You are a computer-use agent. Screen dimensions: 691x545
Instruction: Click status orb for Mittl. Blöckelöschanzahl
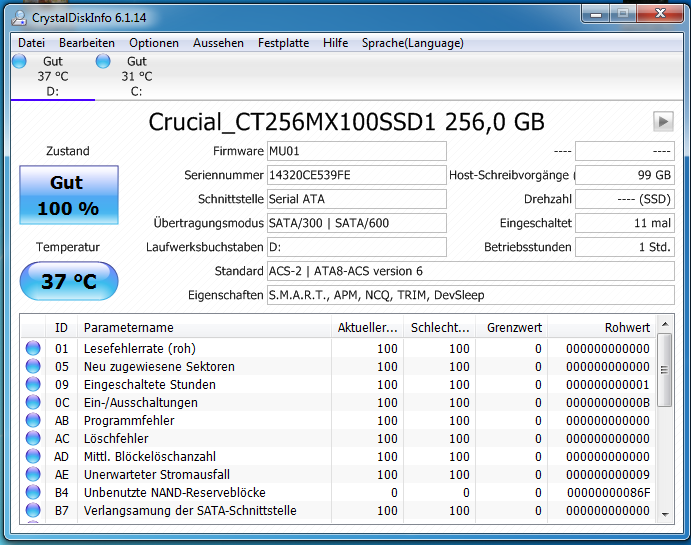(33, 456)
